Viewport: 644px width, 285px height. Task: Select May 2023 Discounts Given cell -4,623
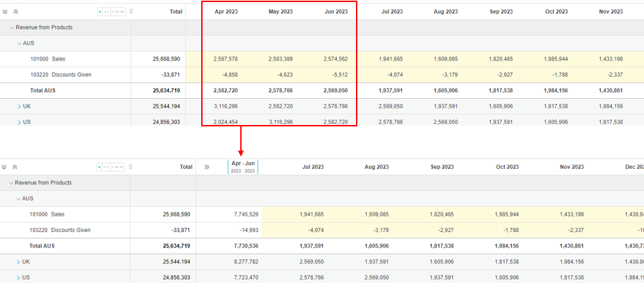280,75
